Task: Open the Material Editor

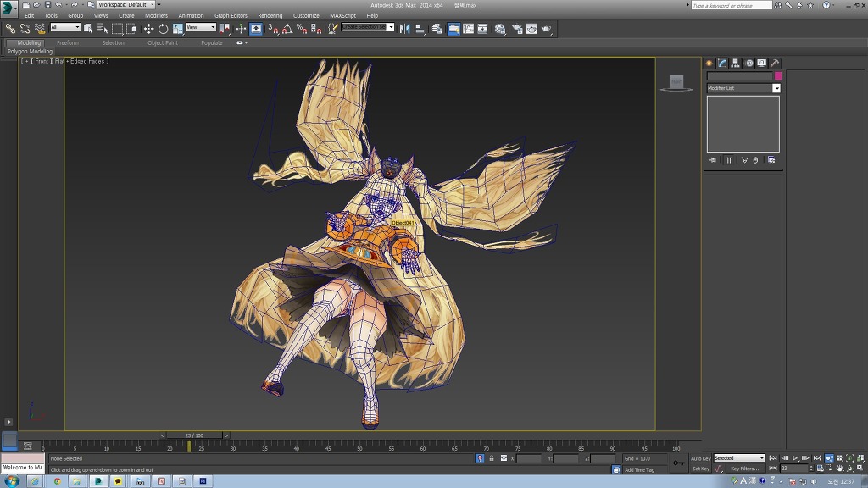Action: pos(500,28)
